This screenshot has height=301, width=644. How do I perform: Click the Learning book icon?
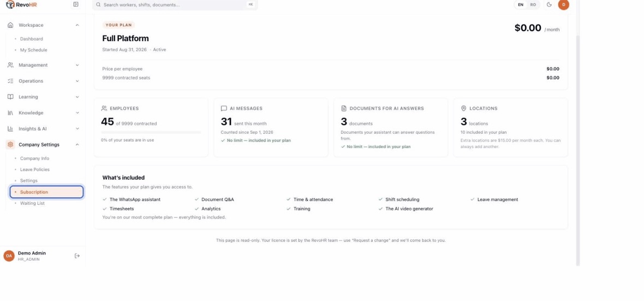(x=10, y=97)
